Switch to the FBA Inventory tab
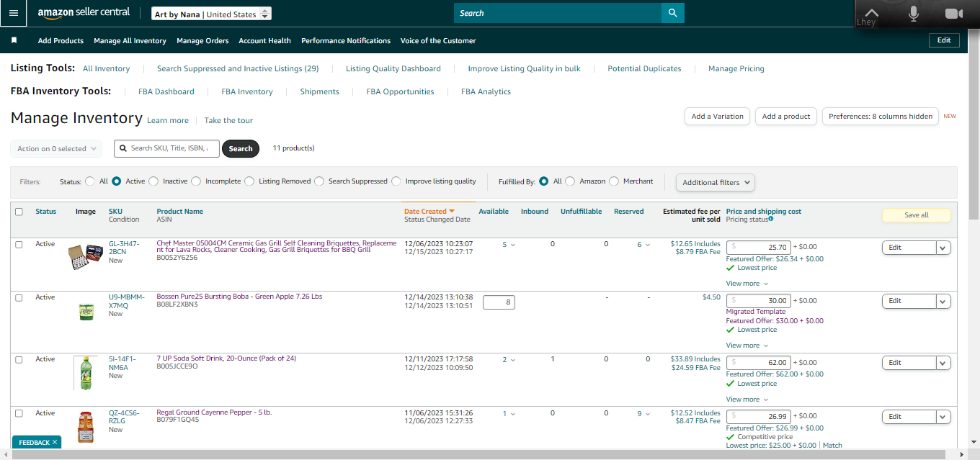980x460 pixels. pyautogui.click(x=247, y=91)
